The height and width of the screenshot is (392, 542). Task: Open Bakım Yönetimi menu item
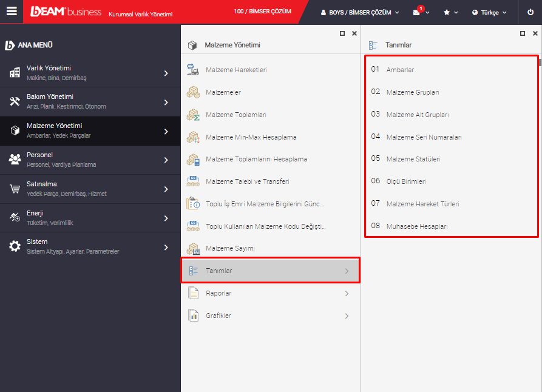tap(90, 101)
